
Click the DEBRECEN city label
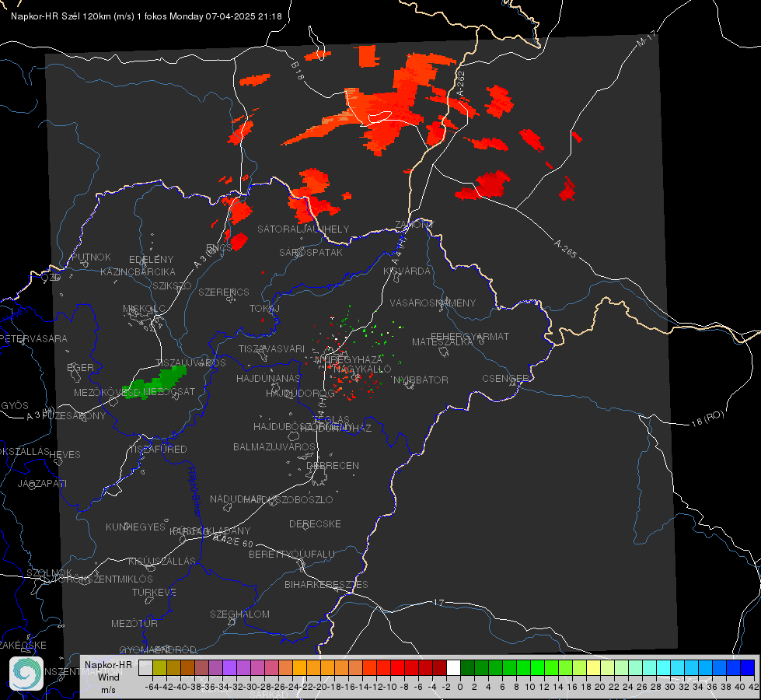point(333,465)
